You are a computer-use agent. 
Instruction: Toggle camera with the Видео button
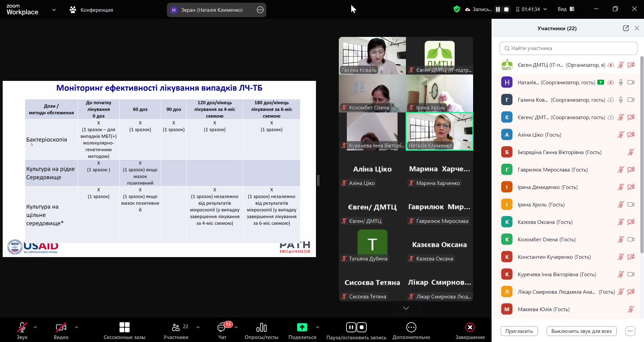click(x=61, y=327)
